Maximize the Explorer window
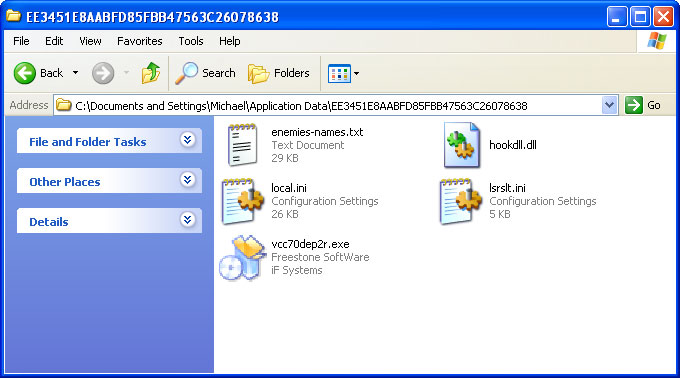This screenshot has width=680, height=378. point(640,17)
